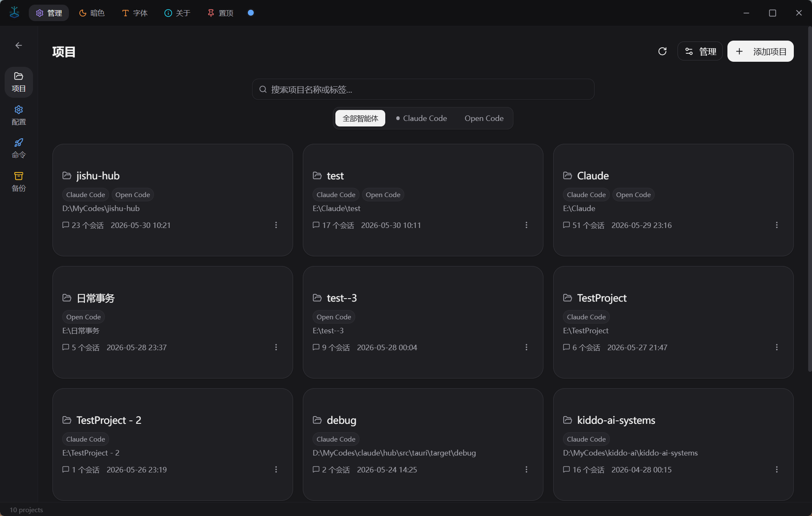
Task: Focus the project search field
Action: 423,89
